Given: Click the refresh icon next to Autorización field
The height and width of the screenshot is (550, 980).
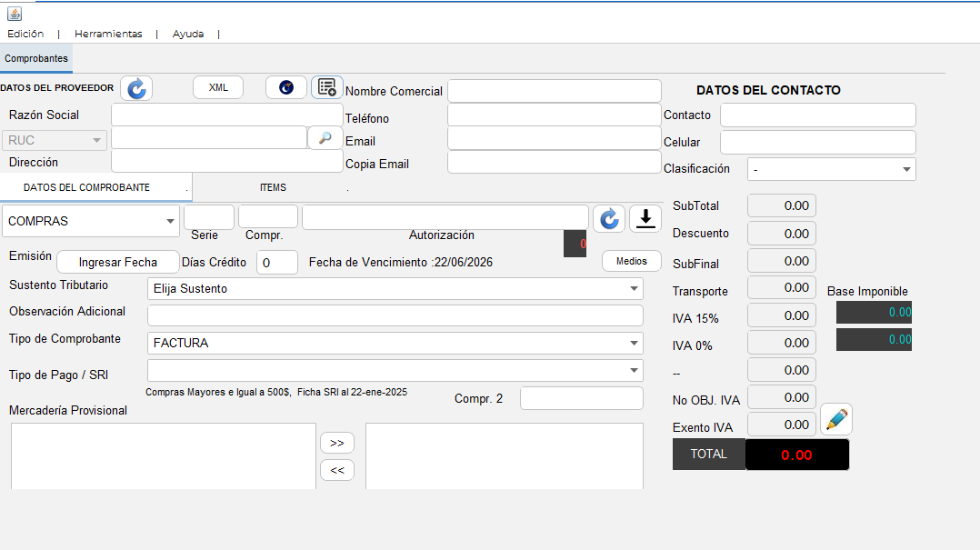Looking at the screenshot, I should [609, 219].
